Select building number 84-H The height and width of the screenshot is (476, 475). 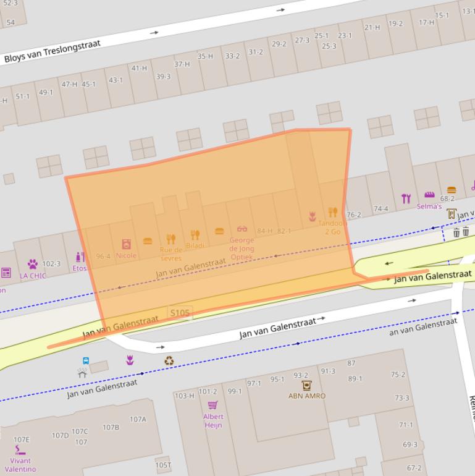click(264, 231)
